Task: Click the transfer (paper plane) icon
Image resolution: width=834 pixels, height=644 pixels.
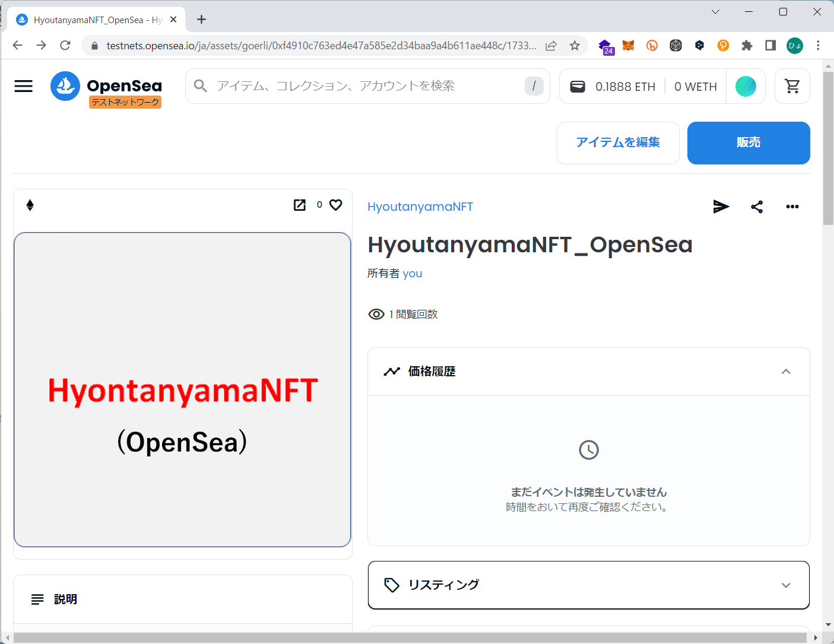Action: click(721, 207)
